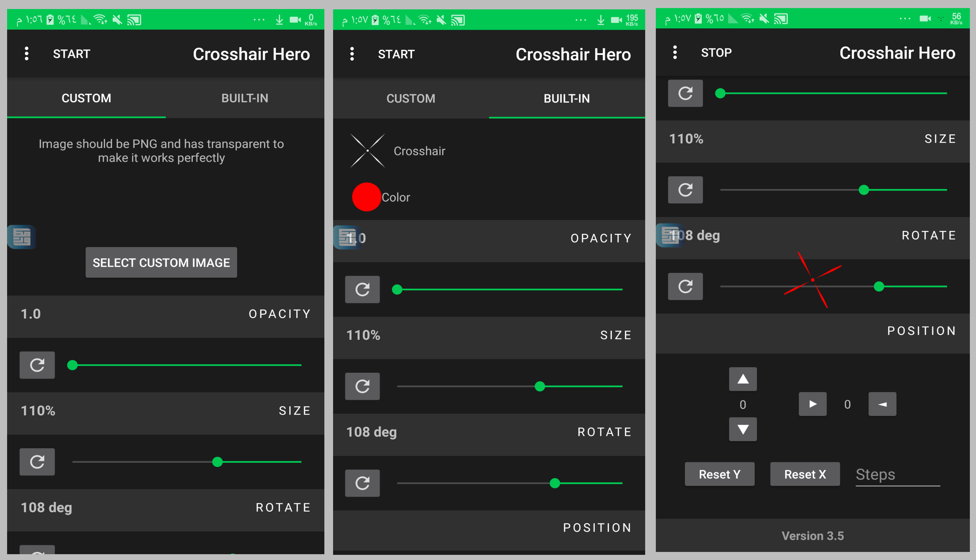Click the reset opacity icon on middle panel

click(363, 289)
